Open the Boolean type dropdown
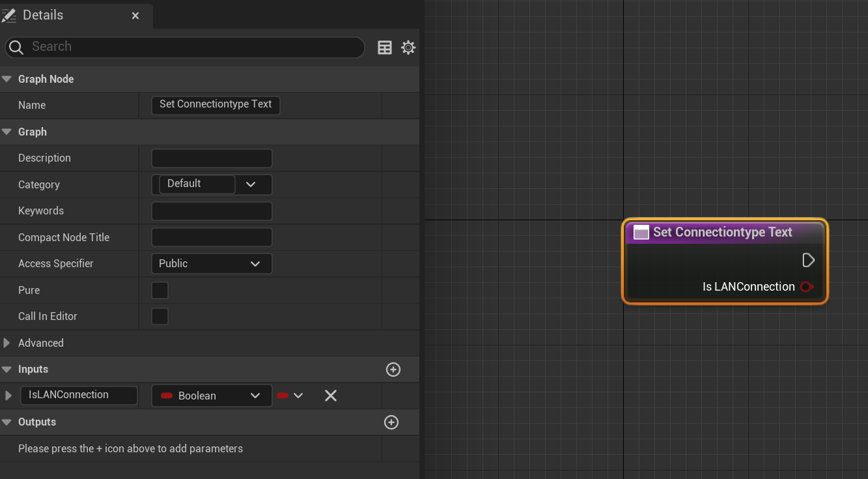The image size is (868, 479). point(211,396)
